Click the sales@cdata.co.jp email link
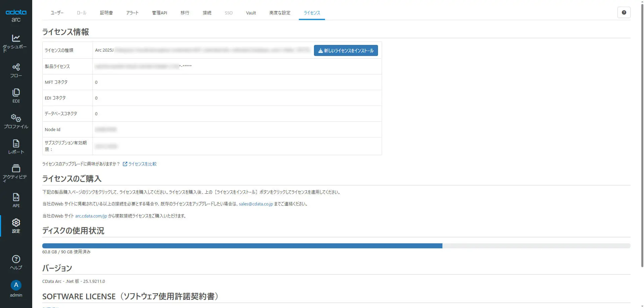Viewport: 644px width, 308px height. pos(256,204)
